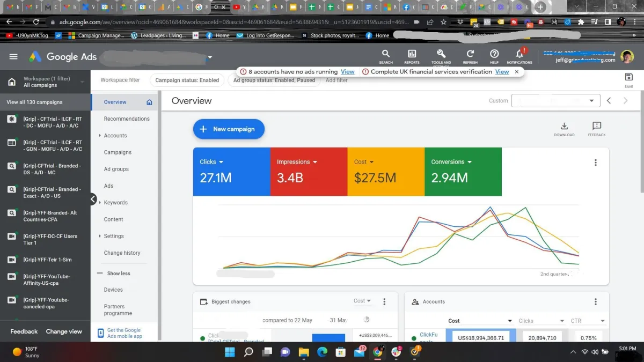Open the Custom date range dropdown
Image resolution: width=644 pixels, height=362 pixels.
[x=555, y=101]
